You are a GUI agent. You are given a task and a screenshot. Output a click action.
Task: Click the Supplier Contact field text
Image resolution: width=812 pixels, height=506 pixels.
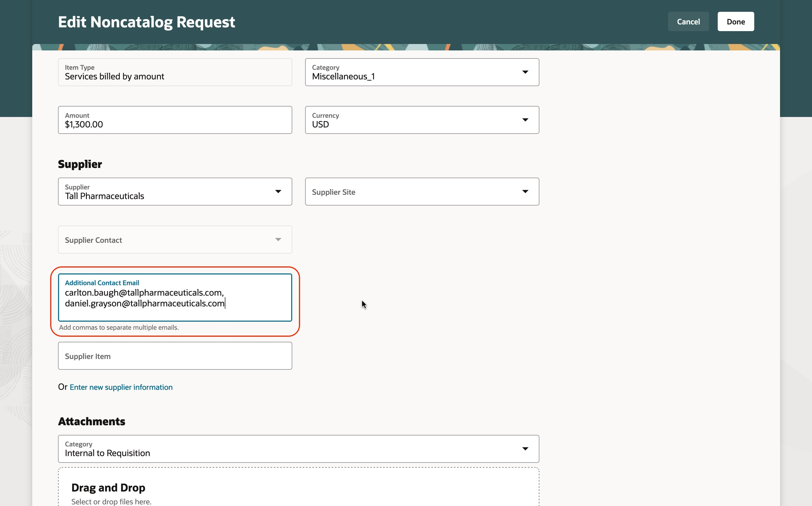(x=93, y=240)
